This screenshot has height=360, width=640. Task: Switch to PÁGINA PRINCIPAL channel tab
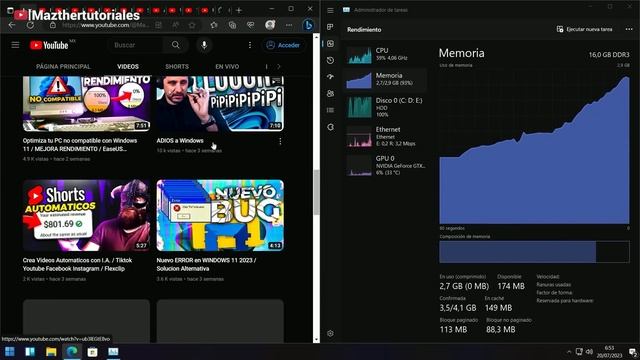(63, 67)
